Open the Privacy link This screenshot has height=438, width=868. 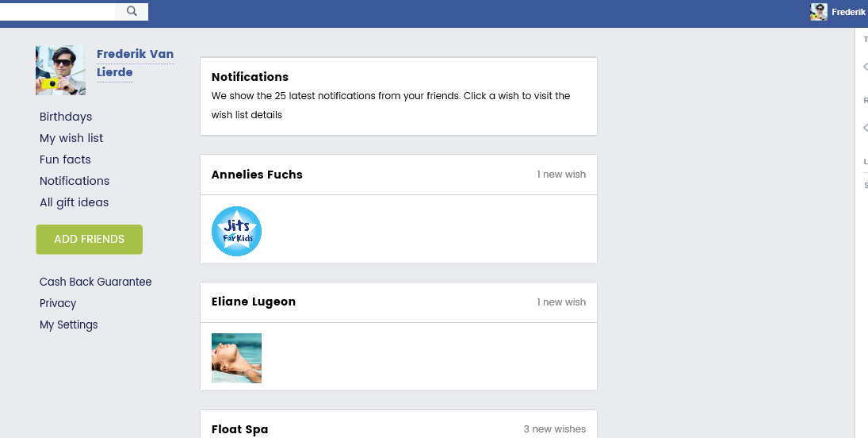pos(58,303)
